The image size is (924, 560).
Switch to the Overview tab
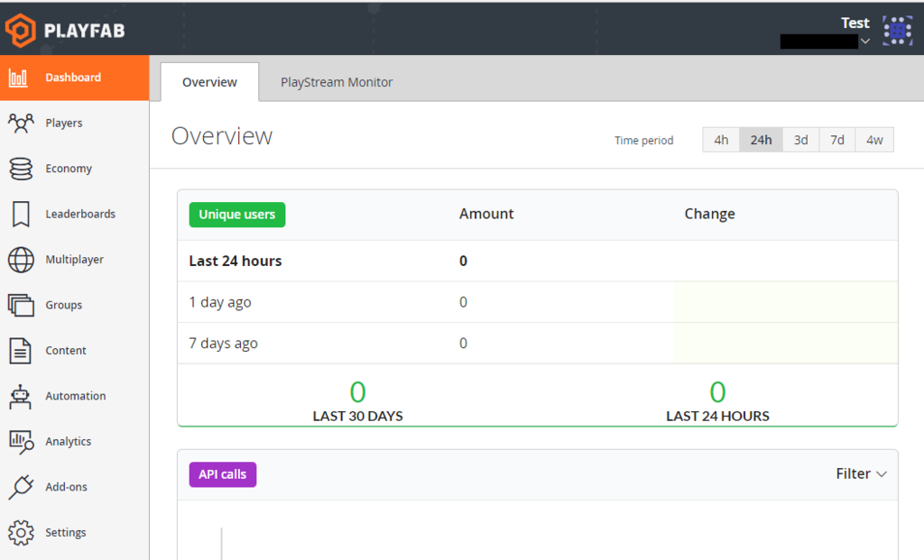pos(209,82)
